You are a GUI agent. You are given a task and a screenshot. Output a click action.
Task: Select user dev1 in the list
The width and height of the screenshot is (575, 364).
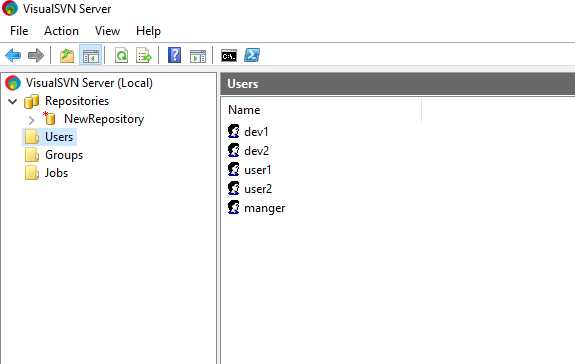[256, 132]
